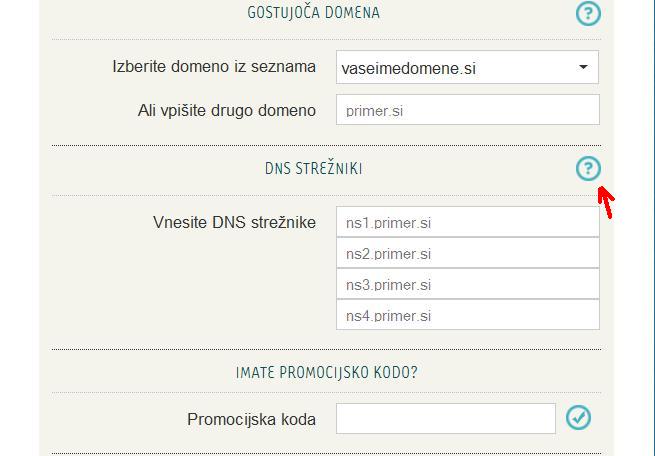Click the Ali vpišite drugo domeno label
This screenshot has height=456, width=655.
tap(226, 110)
